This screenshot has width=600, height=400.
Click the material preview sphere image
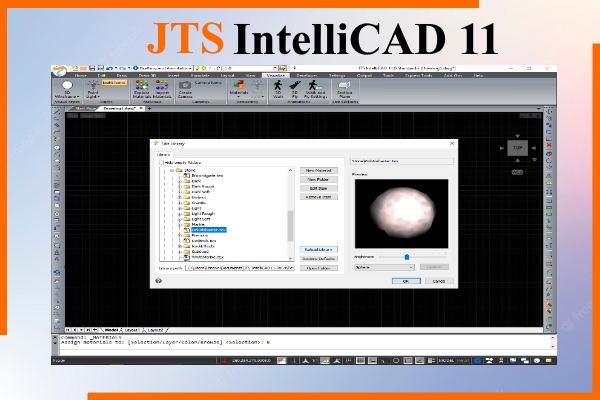(401, 214)
